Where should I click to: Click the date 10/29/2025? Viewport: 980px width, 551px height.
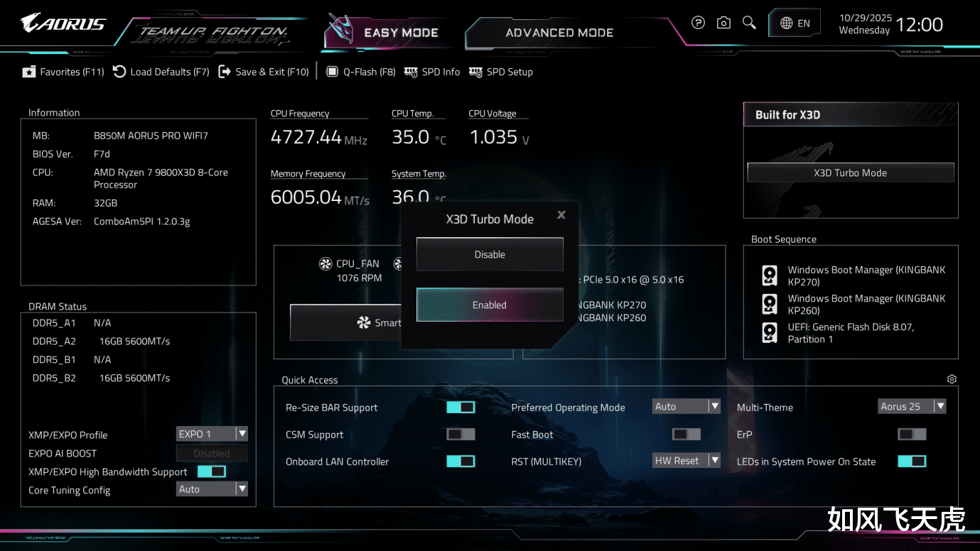click(865, 18)
